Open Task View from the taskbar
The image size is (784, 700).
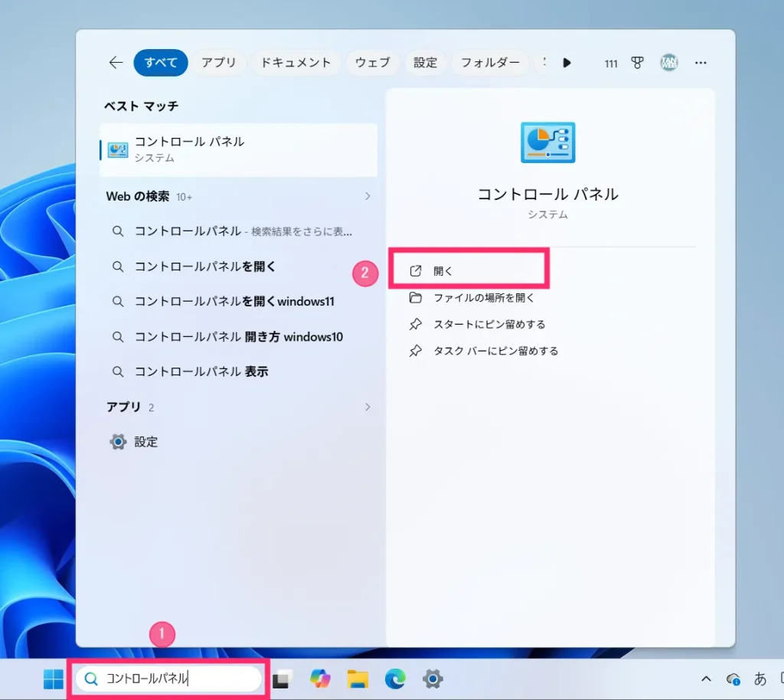pos(282,679)
